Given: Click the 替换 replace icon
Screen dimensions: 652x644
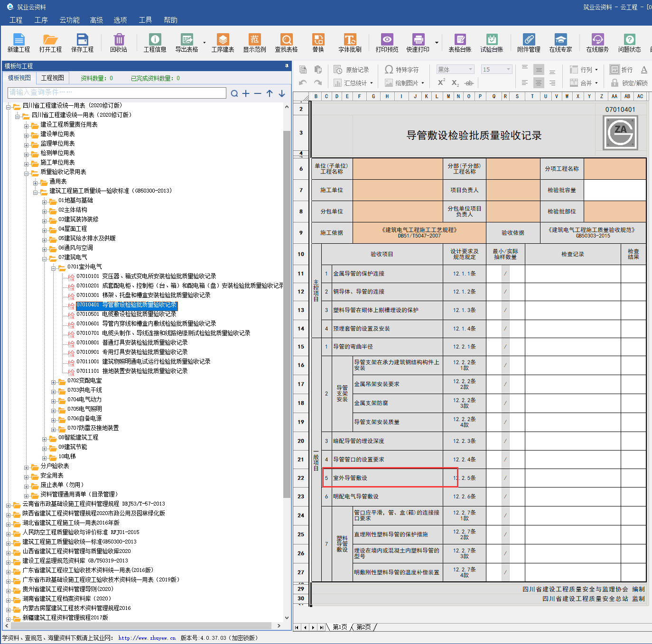Looking at the screenshot, I should pos(318,43).
